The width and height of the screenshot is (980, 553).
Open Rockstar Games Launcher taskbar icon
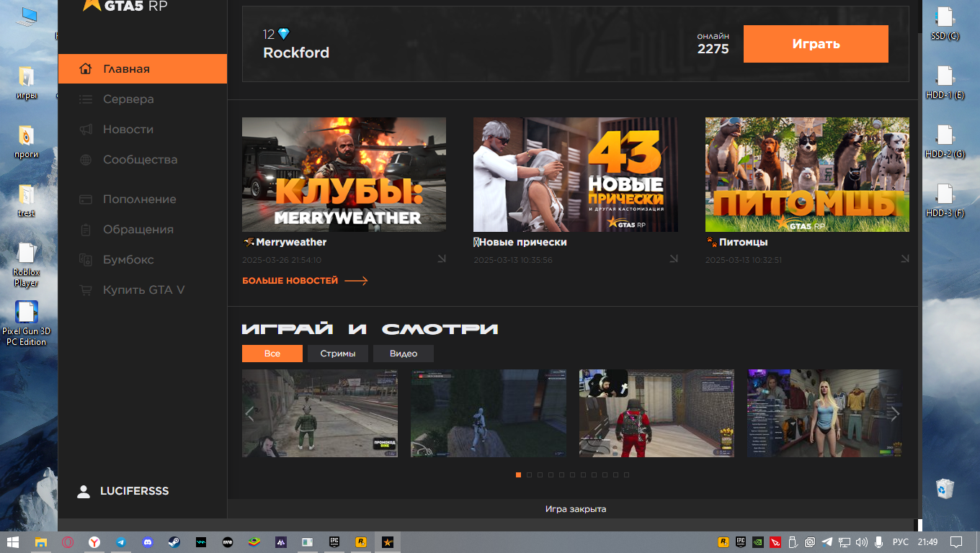pyautogui.click(x=360, y=542)
